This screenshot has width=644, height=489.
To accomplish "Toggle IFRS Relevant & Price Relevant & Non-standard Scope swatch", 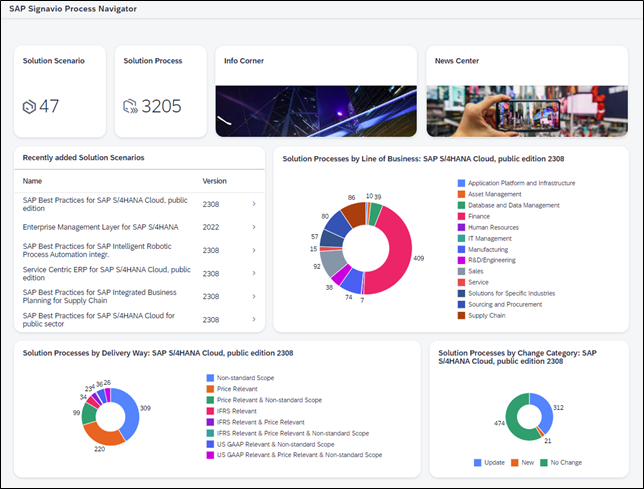I will (x=210, y=433).
